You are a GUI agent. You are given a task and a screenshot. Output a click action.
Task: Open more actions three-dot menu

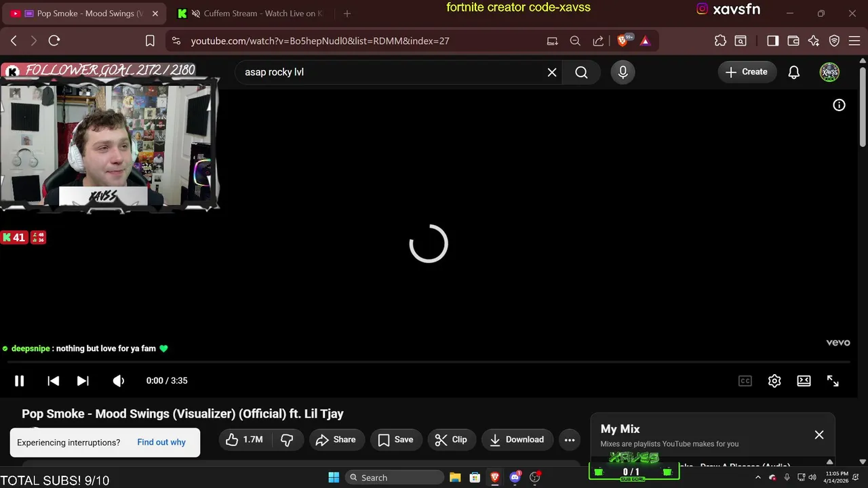(570, 440)
